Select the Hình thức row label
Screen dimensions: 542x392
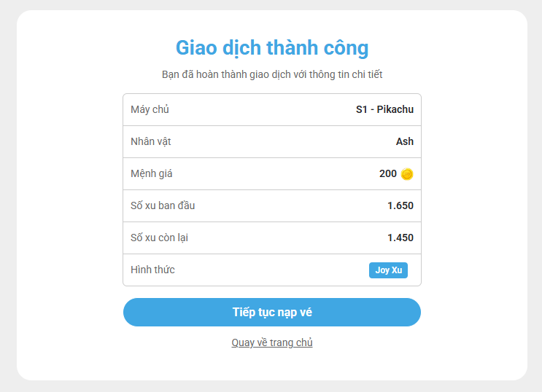[x=152, y=270]
